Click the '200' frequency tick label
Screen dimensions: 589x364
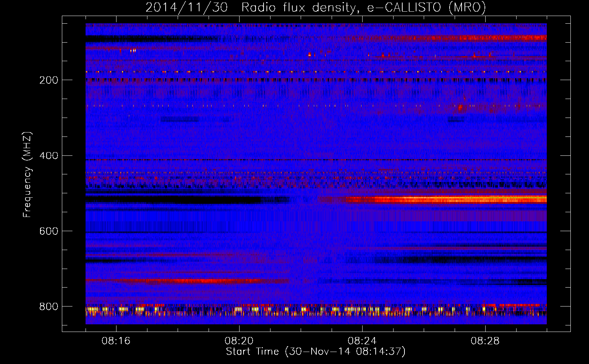tap(49, 80)
